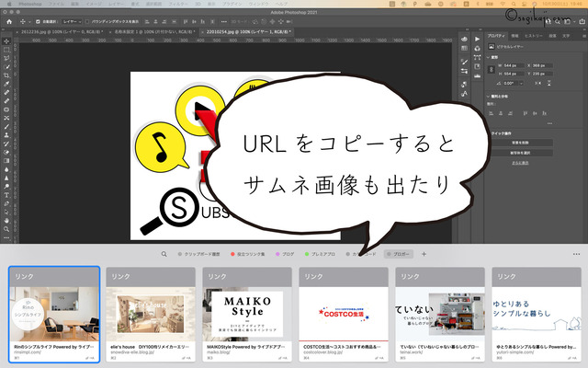Open the Properties panel flyout menu
Image resolution: width=588 pixels, height=368 pixels.
click(584, 36)
